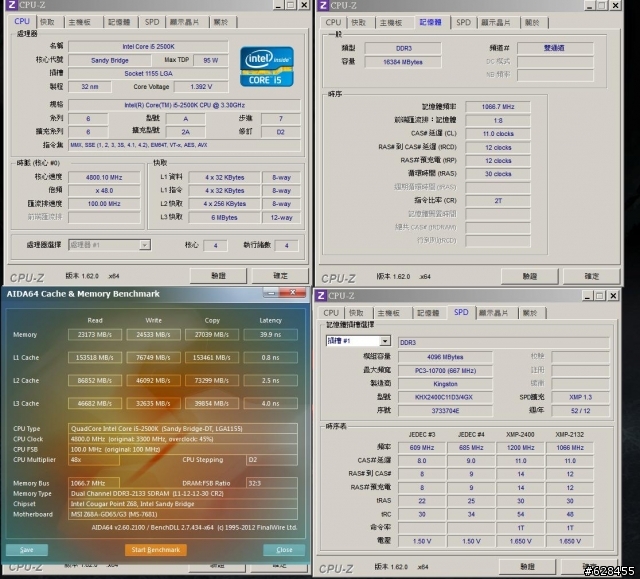Click the serial number field '3733704E'
The image size is (640, 579).
click(x=445, y=410)
